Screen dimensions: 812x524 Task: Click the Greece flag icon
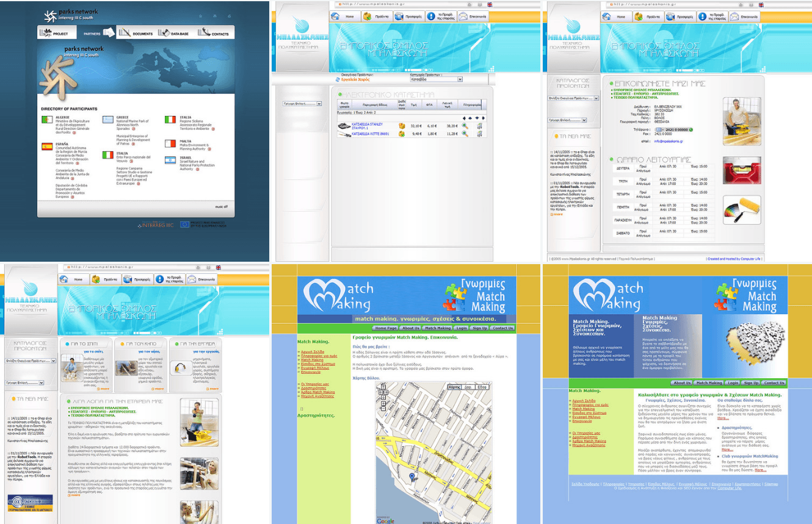[x=108, y=120]
